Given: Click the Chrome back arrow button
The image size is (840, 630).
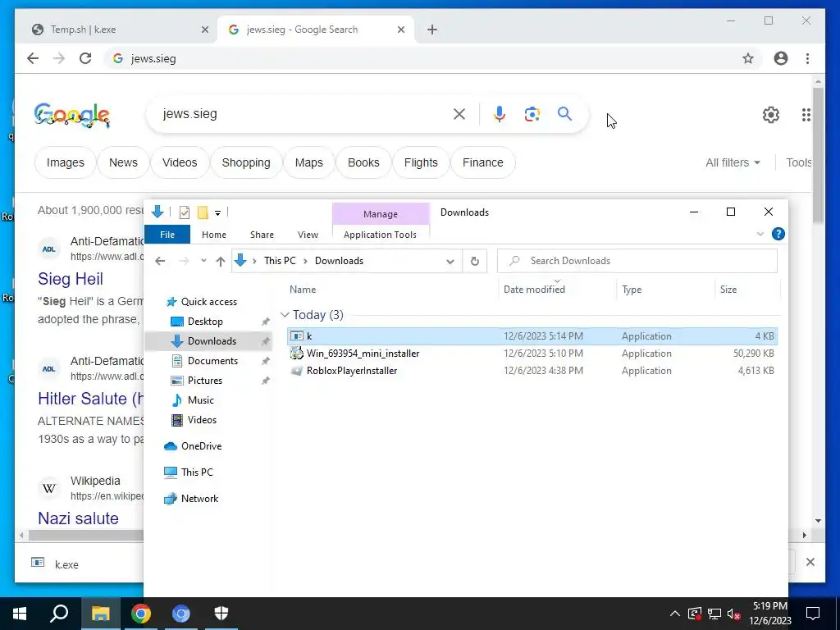Looking at the screenshot, I should [x=33, y=58].
